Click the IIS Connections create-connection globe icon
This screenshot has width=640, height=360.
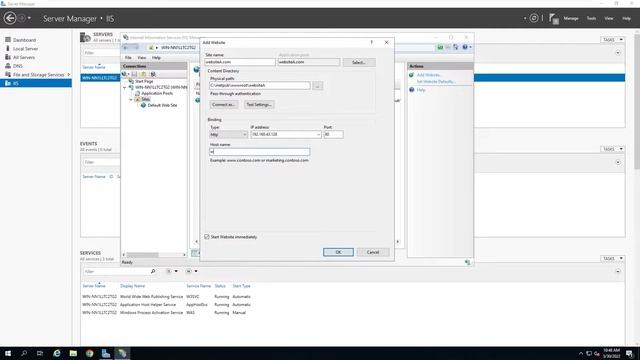(124, 74)
